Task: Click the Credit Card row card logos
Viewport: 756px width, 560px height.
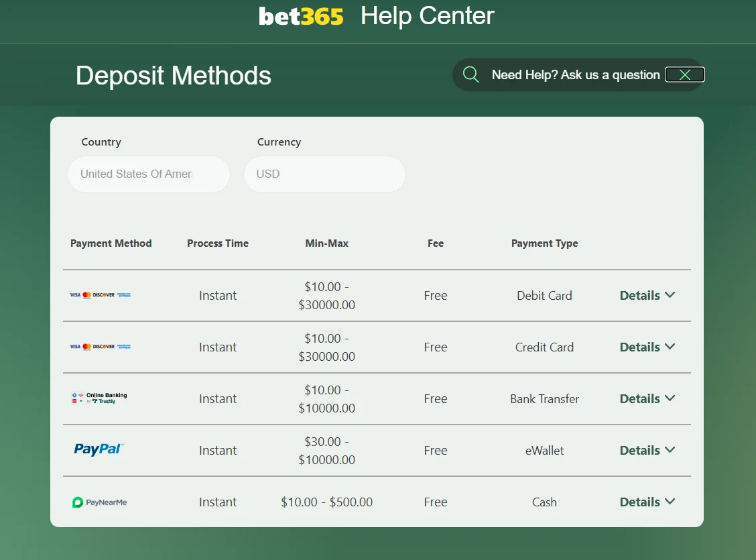Action: point(101,346)
